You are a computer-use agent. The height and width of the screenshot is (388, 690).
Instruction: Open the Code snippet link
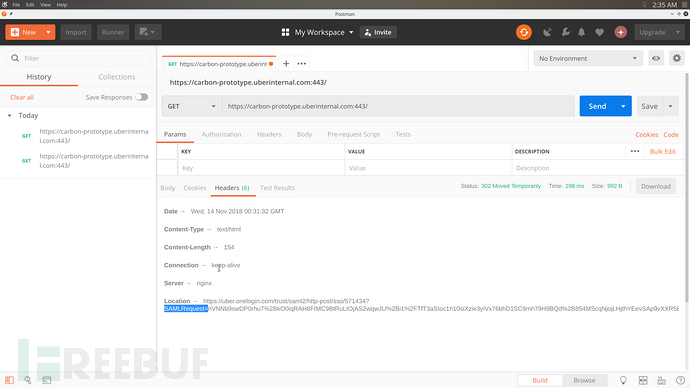click(671, 135)
